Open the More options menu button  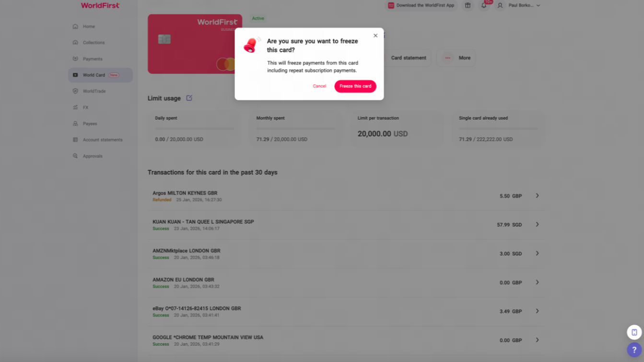click(x=456, y=58)
